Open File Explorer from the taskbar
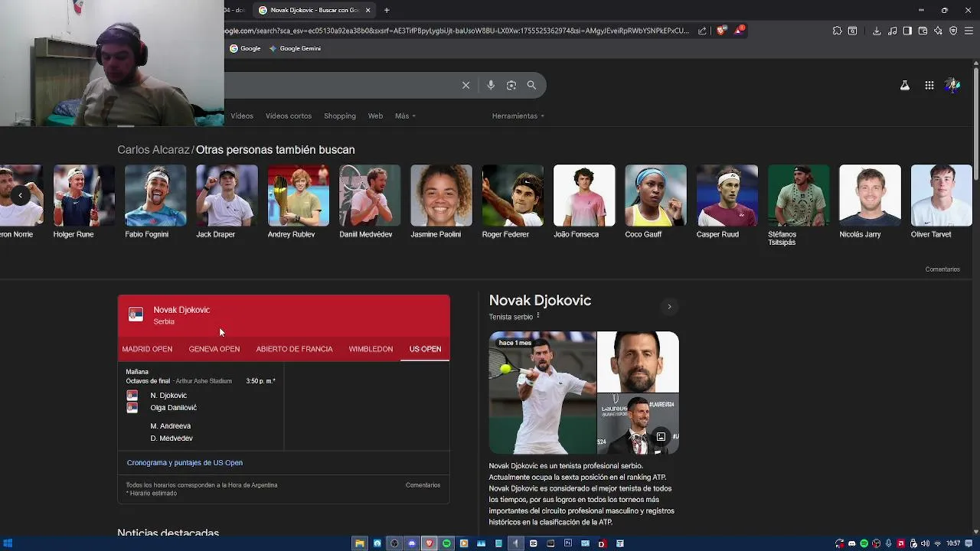The height and width of the screenshot is (551, 980). [x=359, y=543]
